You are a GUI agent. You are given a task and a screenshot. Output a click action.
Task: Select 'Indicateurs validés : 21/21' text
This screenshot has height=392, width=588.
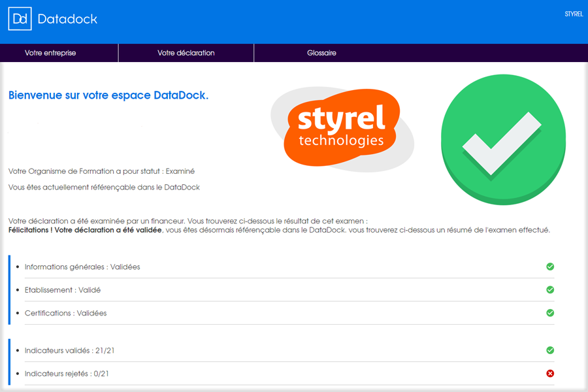pos(70,350)
